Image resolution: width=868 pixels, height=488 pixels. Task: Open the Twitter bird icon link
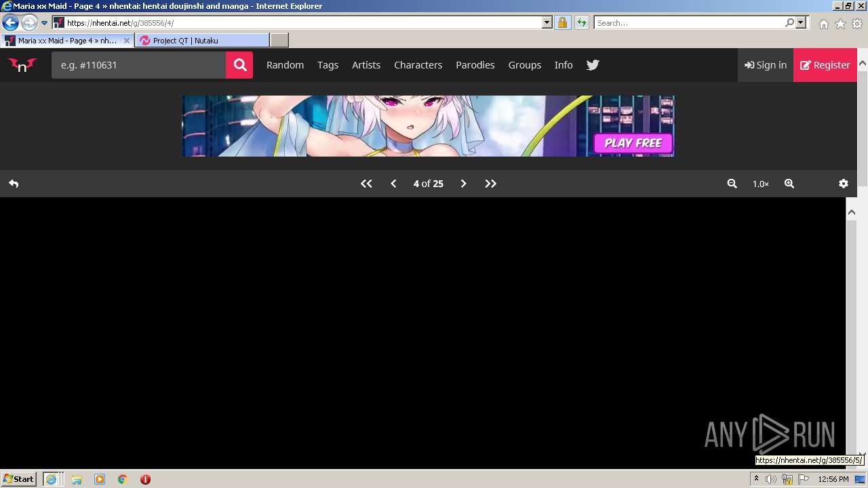click(593, 65)
